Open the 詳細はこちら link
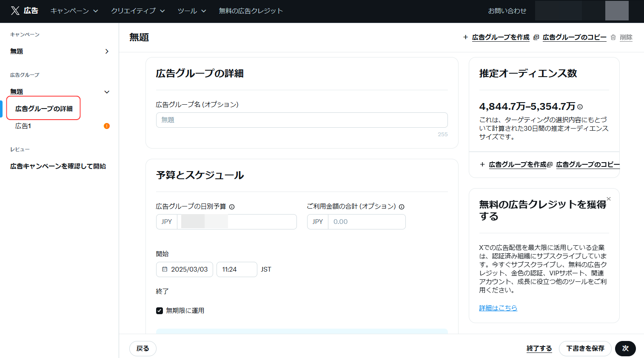Viewport: 644px width, 358px height. [498, 308]
